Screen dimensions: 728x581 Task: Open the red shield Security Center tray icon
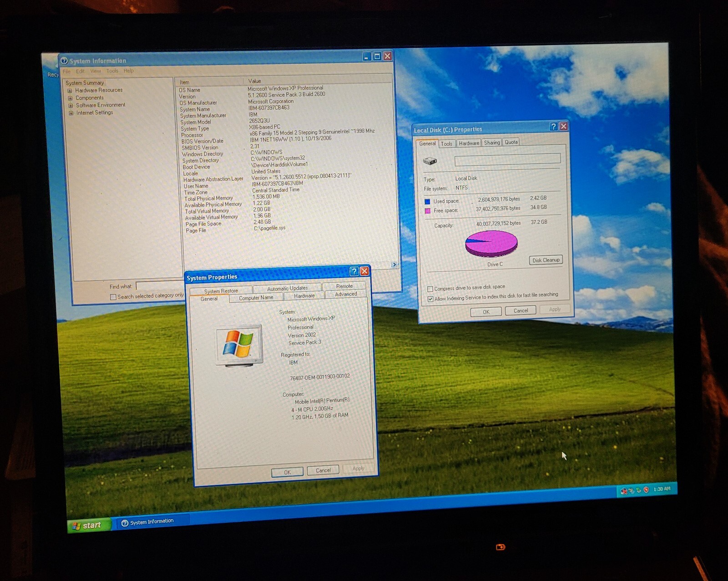point(646,490)
